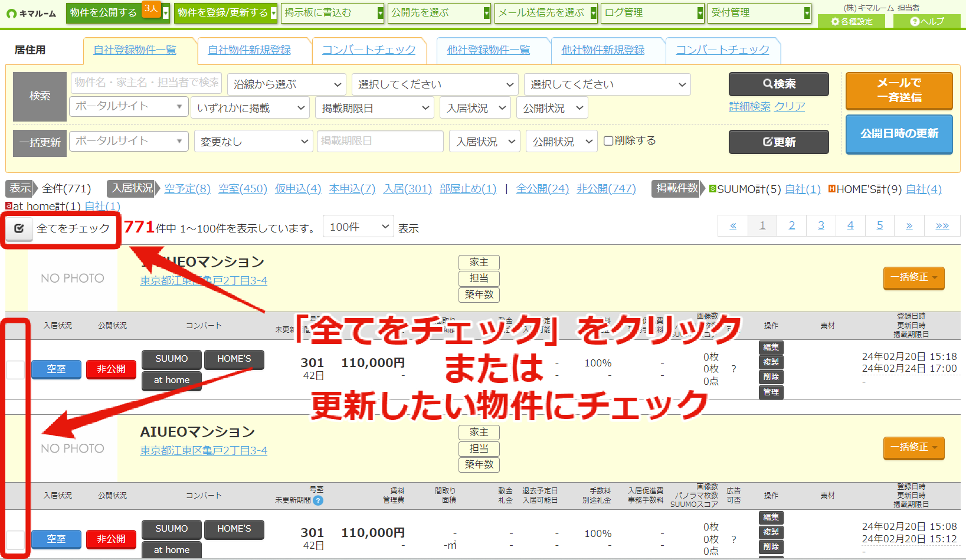The image size is (966, 560).
Task: Click メールで一斉送信 button
Action: coord(899,90)
